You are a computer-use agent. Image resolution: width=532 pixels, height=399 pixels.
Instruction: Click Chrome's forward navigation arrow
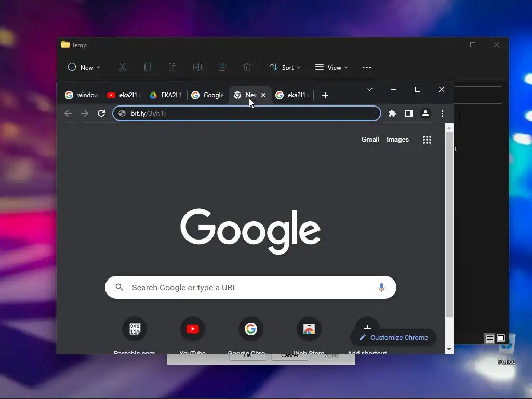[x=85, y=113]
